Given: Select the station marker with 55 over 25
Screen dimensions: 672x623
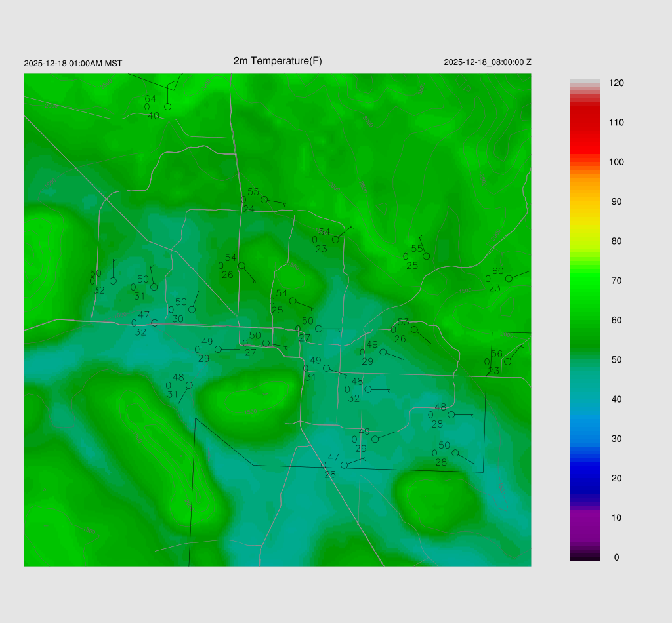Looking at the screenshot, I should point(426,256).
